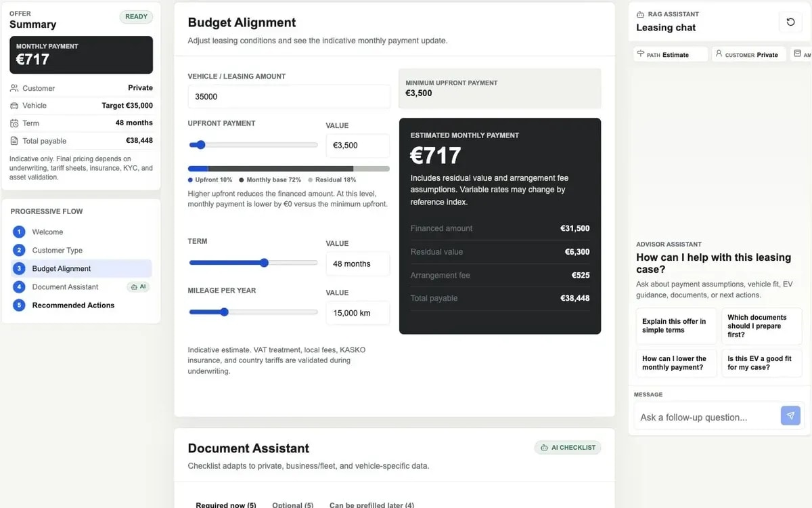This screenshot has width=812, height=508.
Task: Click the Residual value €6,300 figure
Action: click(x=577, y=252)
